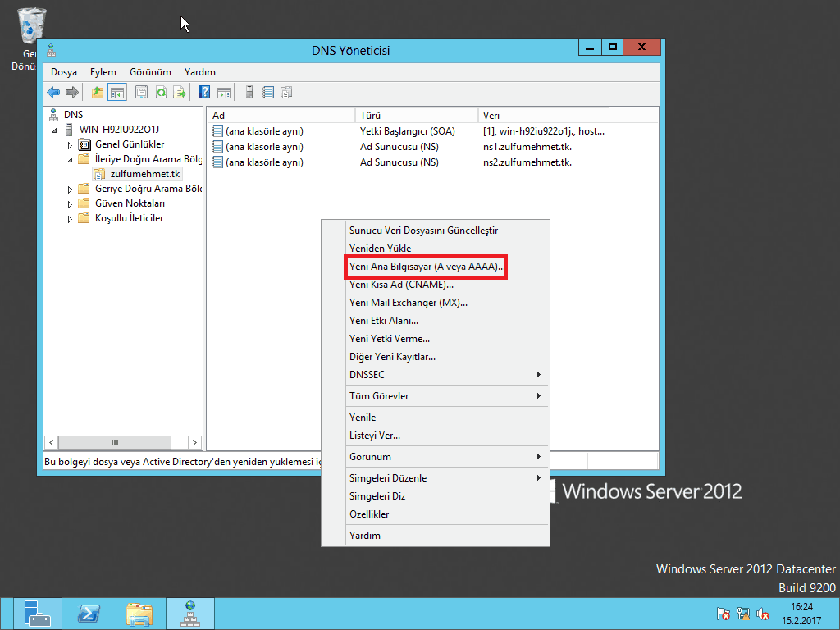
Task: Toggle Show/Hide Console Tree icon
Action: pos(116,93)
